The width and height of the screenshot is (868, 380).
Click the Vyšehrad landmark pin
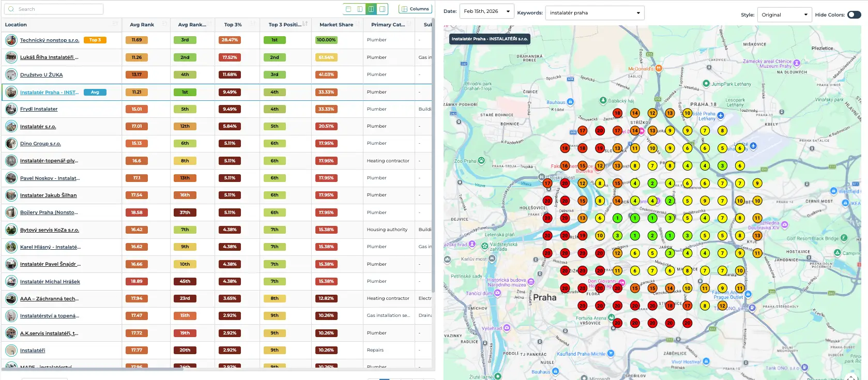(507, 328)
